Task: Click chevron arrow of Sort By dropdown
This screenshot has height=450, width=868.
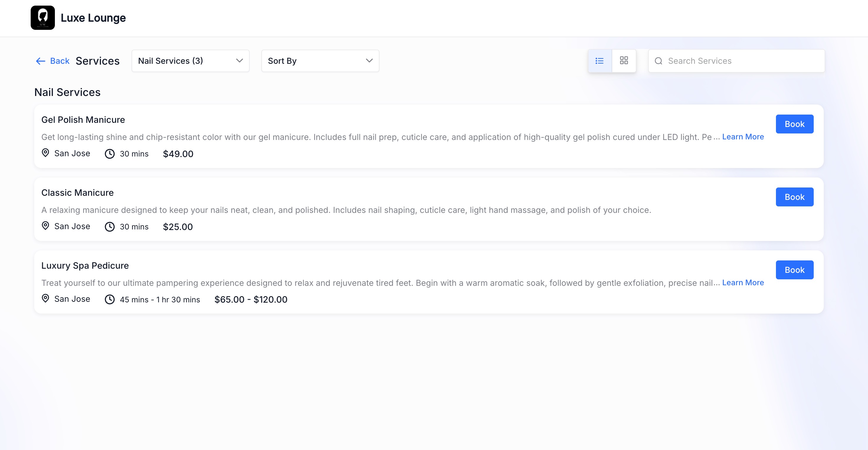Action: (x=369, y=61)
